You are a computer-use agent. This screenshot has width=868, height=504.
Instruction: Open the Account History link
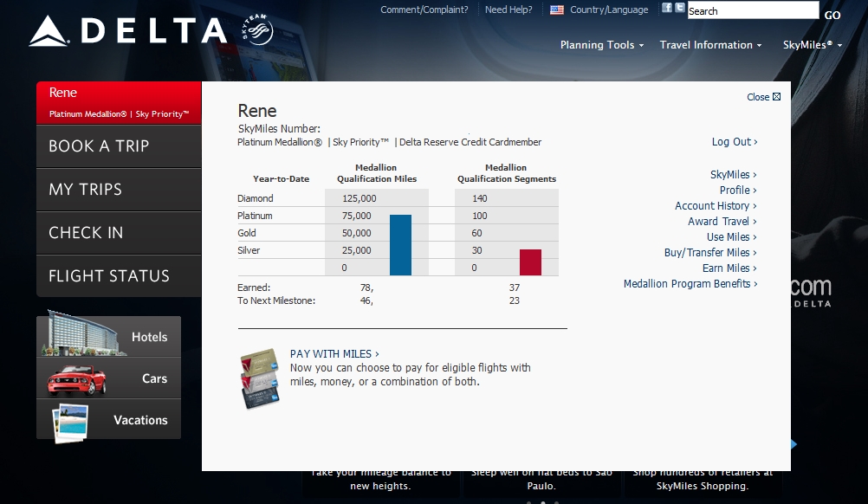pos(715,206)
